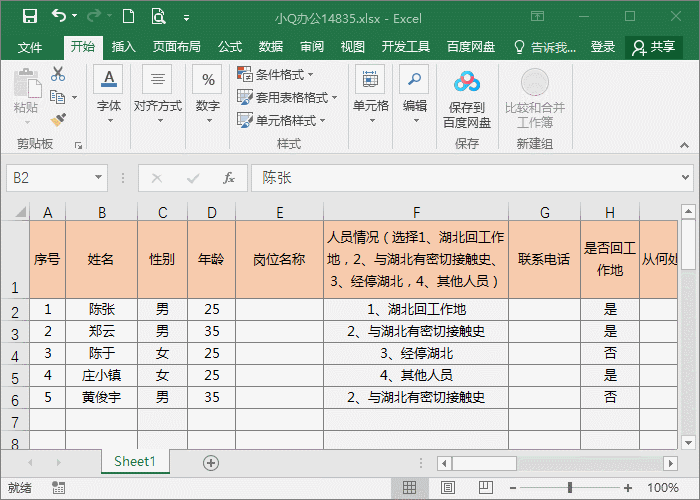Collapse the ribbon with the up chevron

point(684,145)
